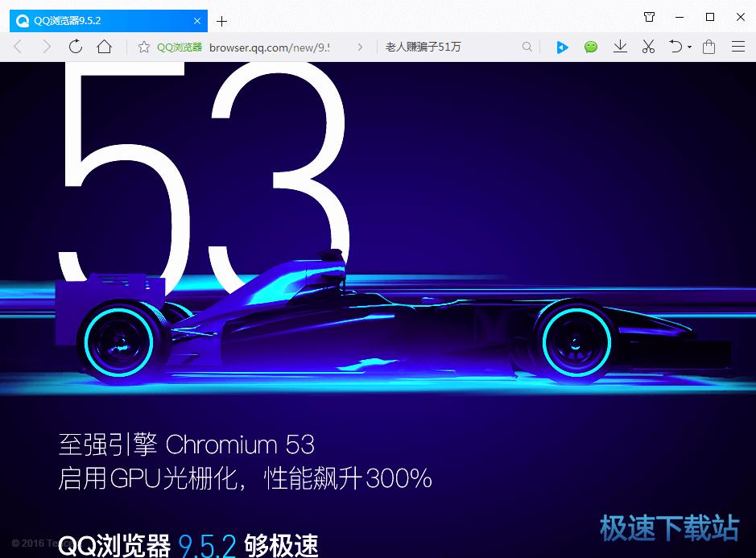Screen dimensions: 756x558
Task: Click the blue video play icon in toolbar
Action: (562, 46)
